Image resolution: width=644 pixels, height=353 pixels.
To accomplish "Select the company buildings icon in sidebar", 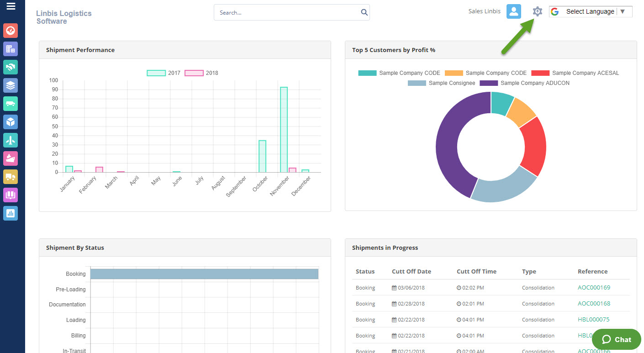I will pos(11,49).
